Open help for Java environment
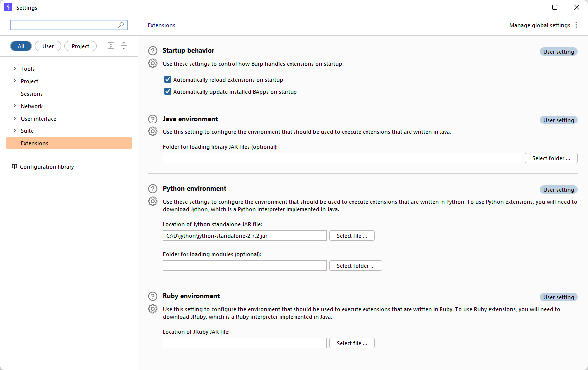 click(152, 119)
